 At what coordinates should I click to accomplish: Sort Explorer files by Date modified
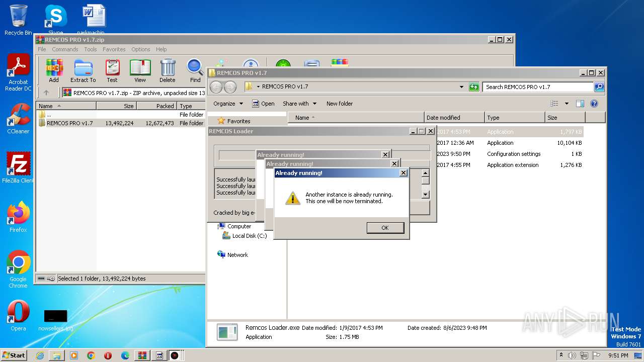point(454,118)
